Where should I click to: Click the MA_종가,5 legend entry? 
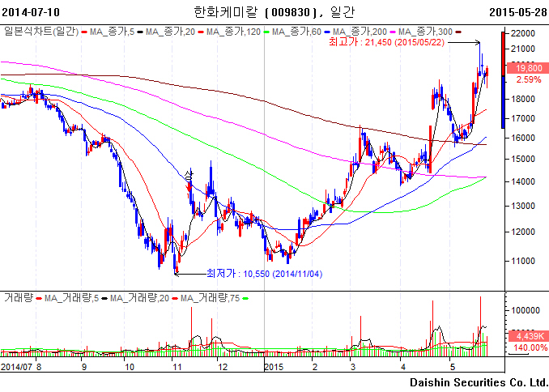pyautogui.click(x=112, y=32)
